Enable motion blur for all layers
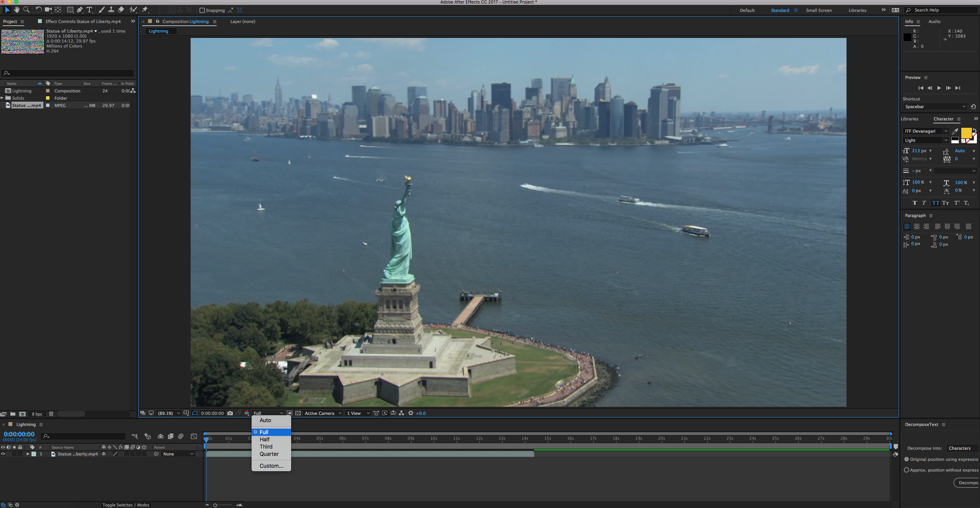This screenshot has width=980, height=508. point(181,436)
